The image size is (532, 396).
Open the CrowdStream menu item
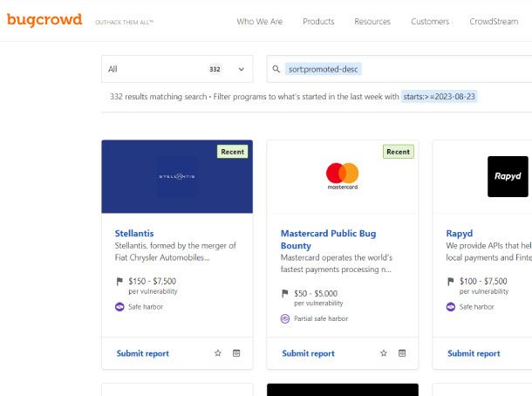point(494,22)
